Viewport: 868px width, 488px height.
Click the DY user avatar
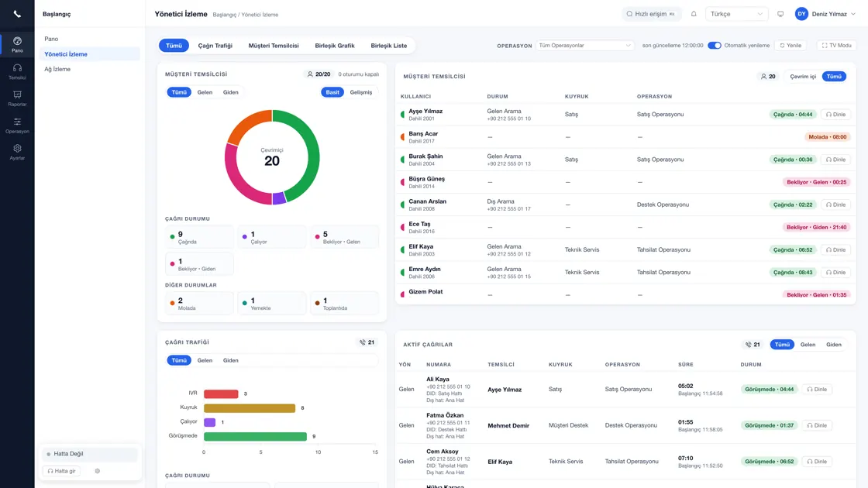click(801, 14)
